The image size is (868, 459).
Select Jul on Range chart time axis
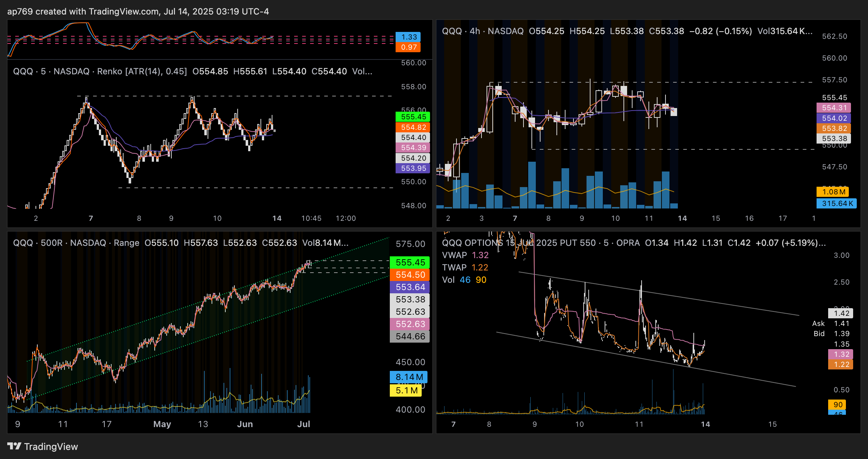(x=304, y=424)
